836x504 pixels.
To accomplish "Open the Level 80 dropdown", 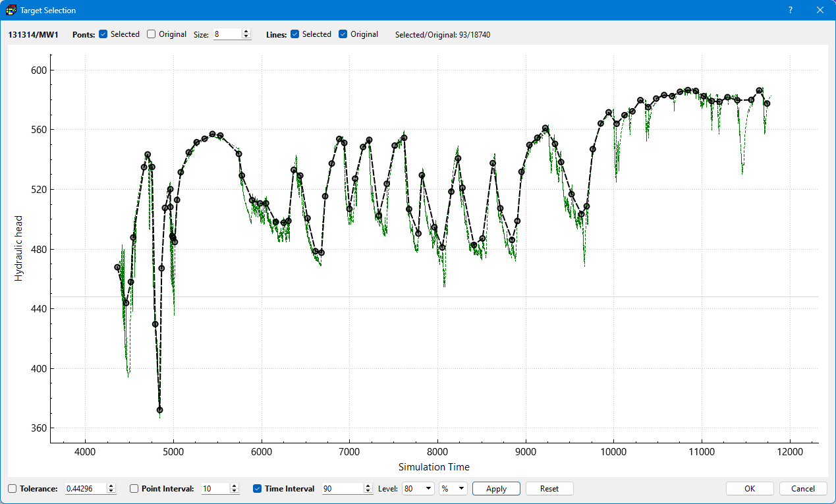I will click(x=418, y=489).
